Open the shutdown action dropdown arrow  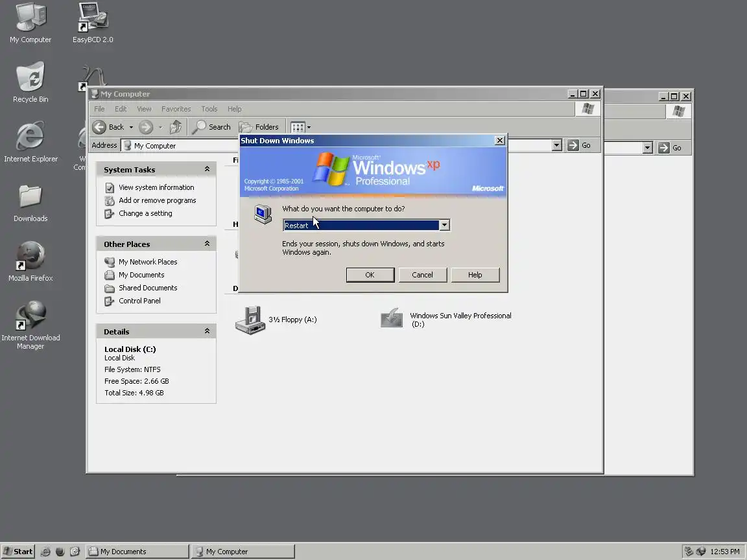[x=444, y=226]
